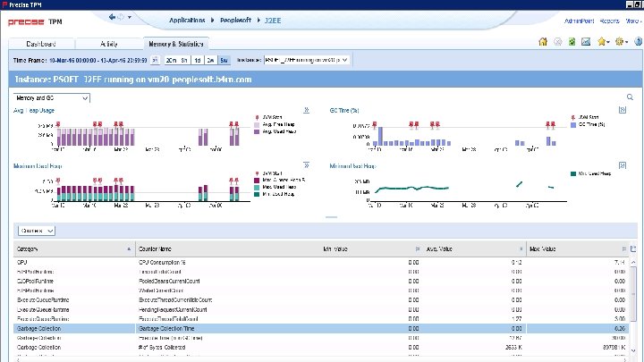Switch to the Activity tab
The image size is (644, 362).
pos(109,44)
